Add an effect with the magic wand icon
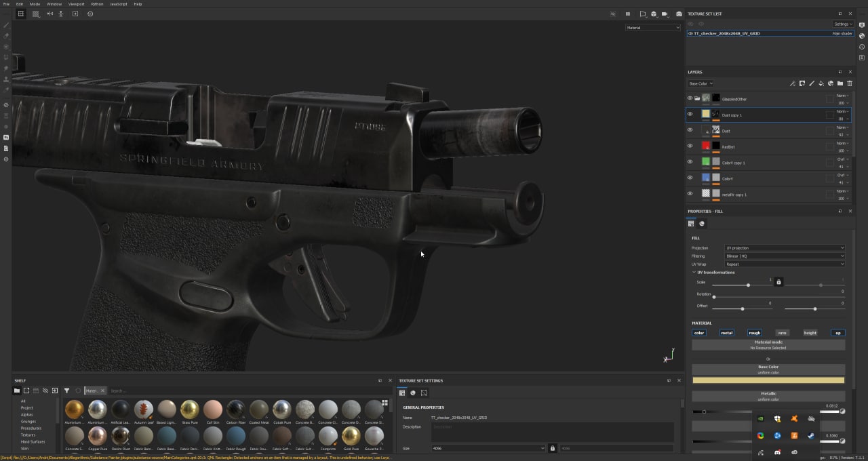Viewport: 868px width, 461px height. (792, 83)
